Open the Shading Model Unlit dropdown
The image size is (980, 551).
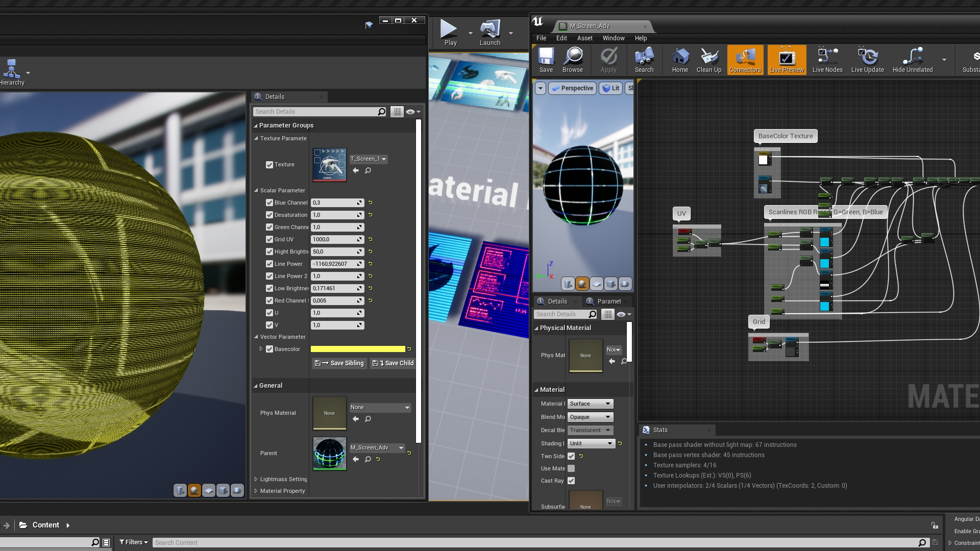coord(591,443)
